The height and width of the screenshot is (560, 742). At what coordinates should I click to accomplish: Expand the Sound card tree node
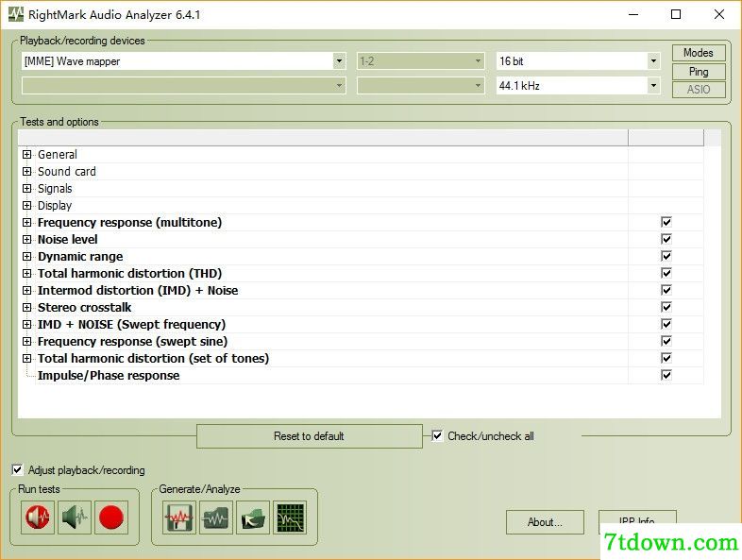click(27, 171)
